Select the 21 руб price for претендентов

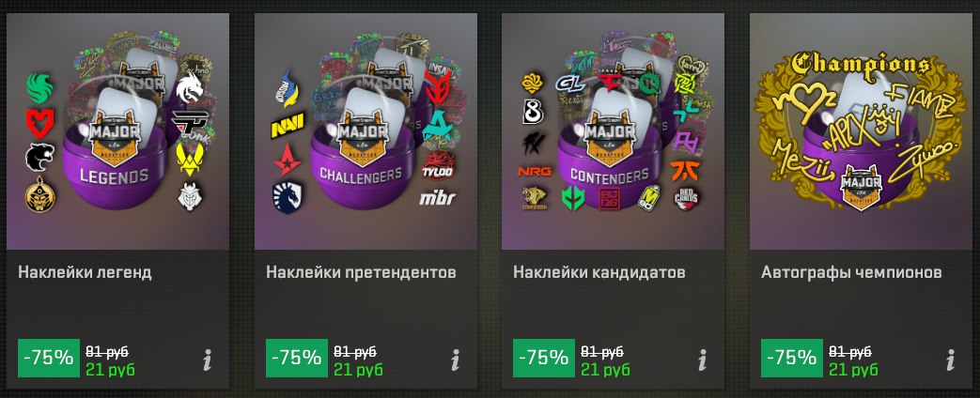pyautogui.click(x=358, y=369)
